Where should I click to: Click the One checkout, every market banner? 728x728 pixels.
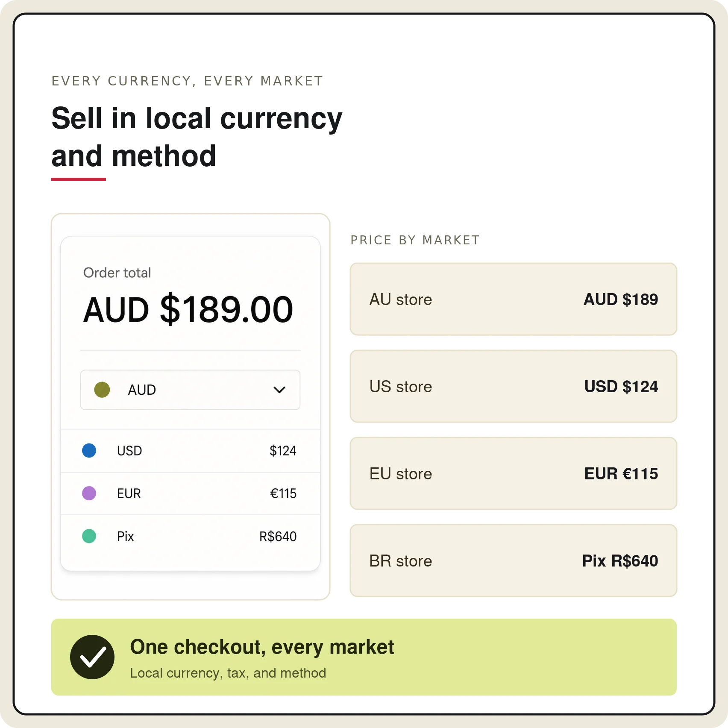(364, 657)
